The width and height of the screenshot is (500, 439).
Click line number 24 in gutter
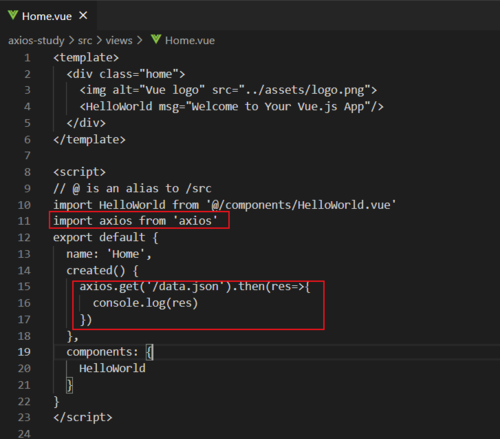tap(24, 434)
